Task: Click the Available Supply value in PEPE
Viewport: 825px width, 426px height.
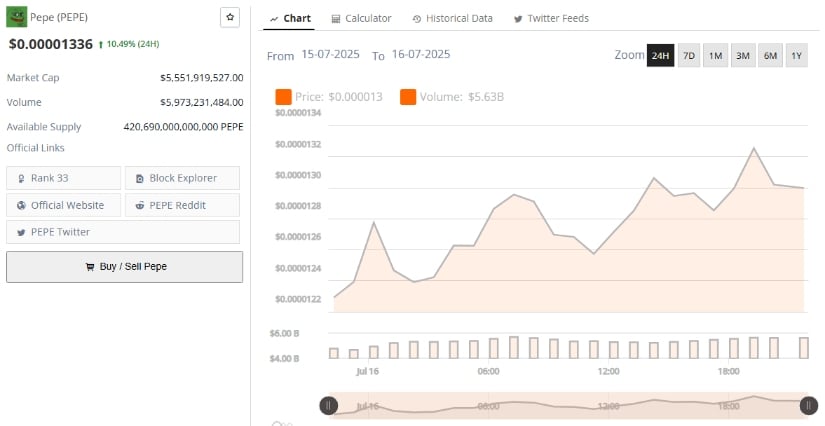Action: (183, 127)
